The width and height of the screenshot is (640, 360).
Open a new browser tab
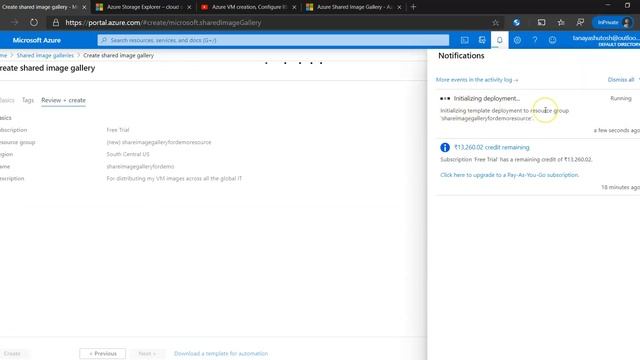[x=413, y=7]
